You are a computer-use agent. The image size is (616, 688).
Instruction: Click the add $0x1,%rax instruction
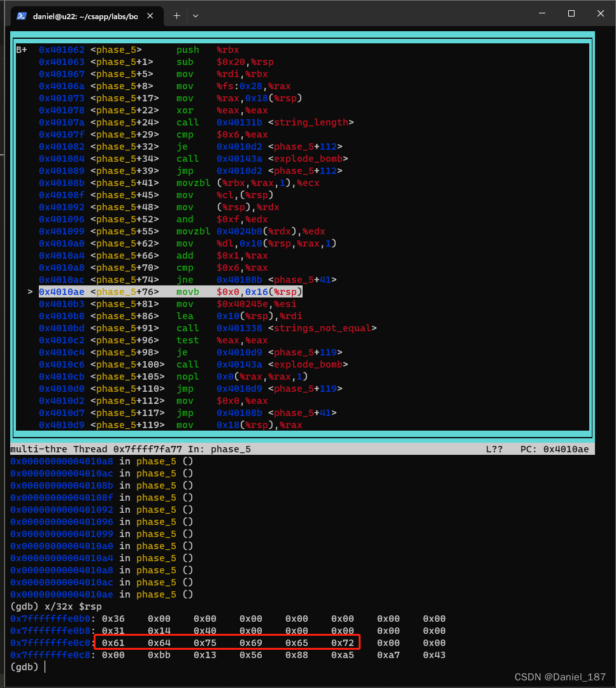click(222, 255)
